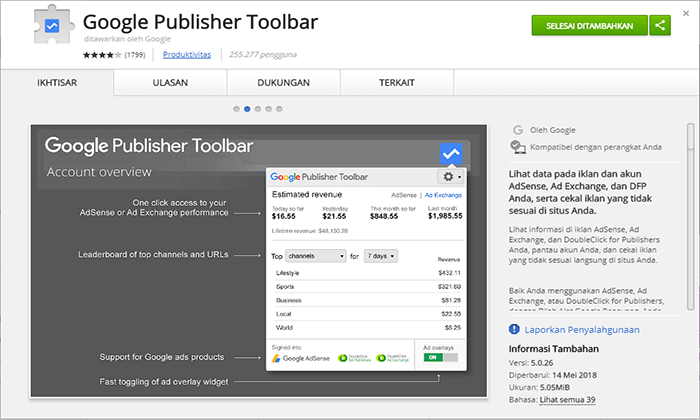
Task: Select the first carousel dot indicator
Action: (237, 107)
